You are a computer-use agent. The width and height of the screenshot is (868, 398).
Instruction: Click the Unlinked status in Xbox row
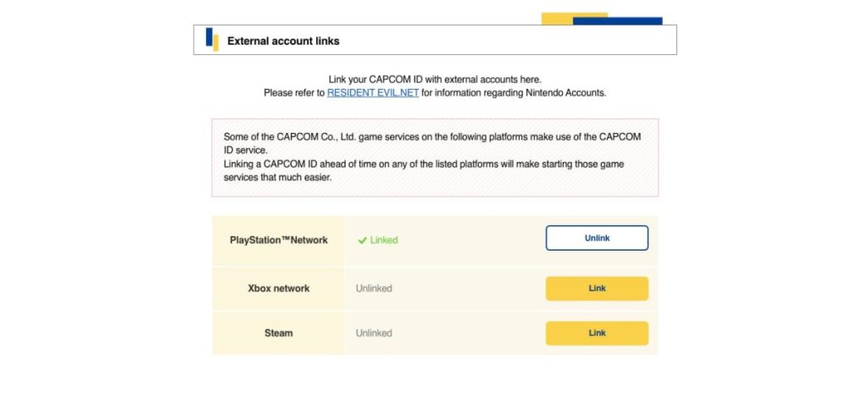click(374, 289)
